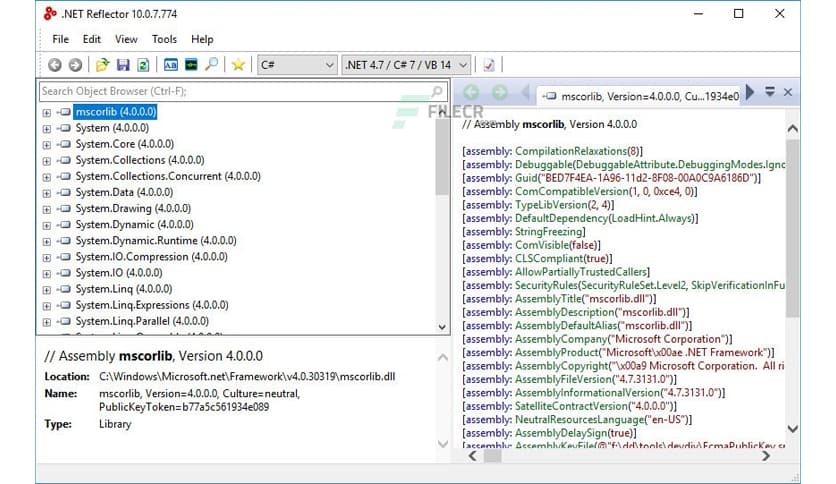Open the tab list dropdown icon
Screen dimensions: 836x484
coord(769,92)
